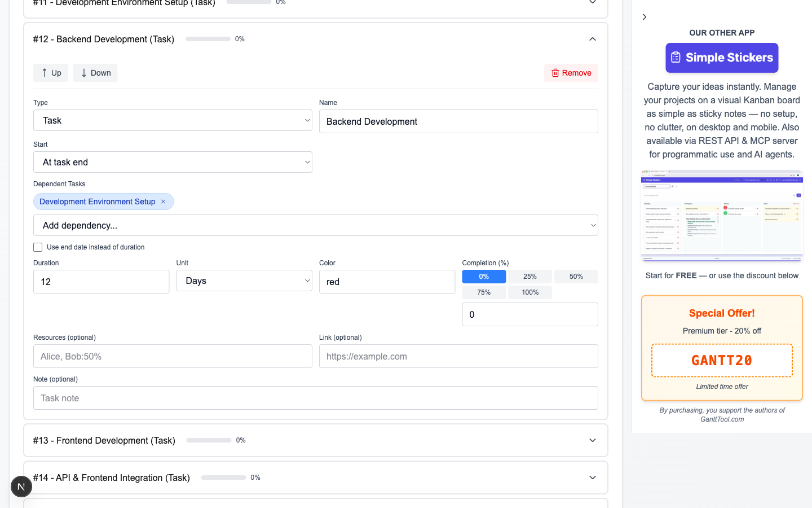
Task: Click the Dependent Tasks label
Action: [59, 184]
